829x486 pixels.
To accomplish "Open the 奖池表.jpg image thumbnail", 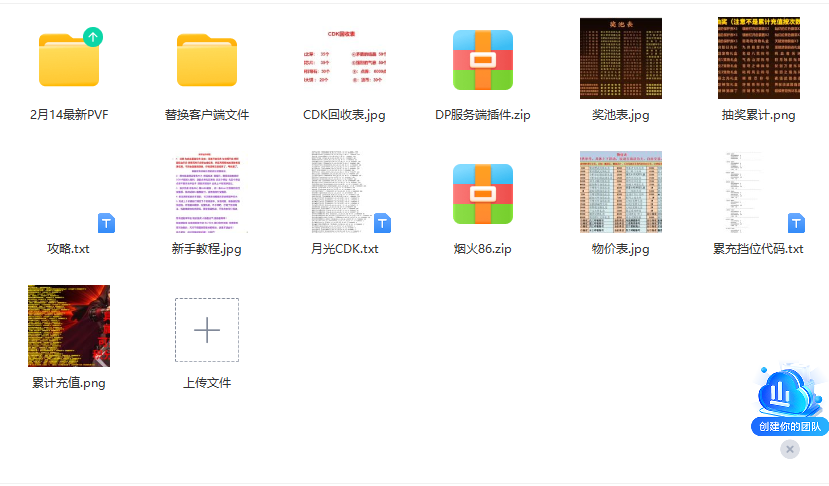I will (620, 58).
